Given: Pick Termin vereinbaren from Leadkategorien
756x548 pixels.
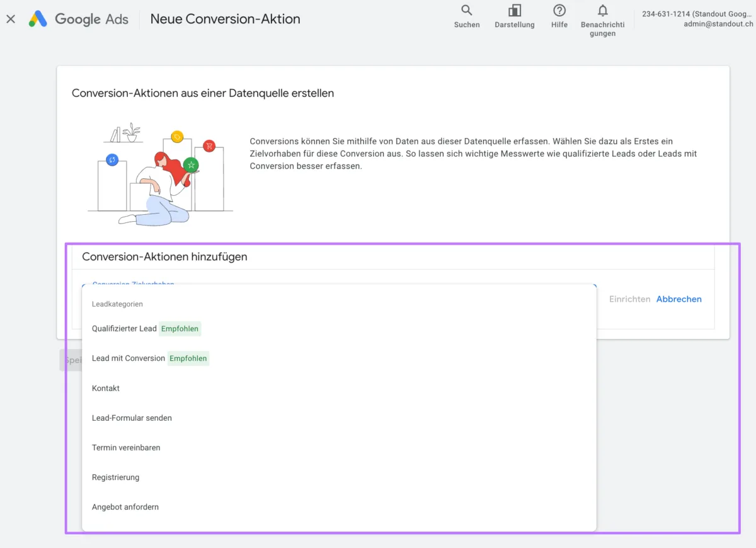Looking at the screenshot, I should pyautogui.click(x=127, y=447).
